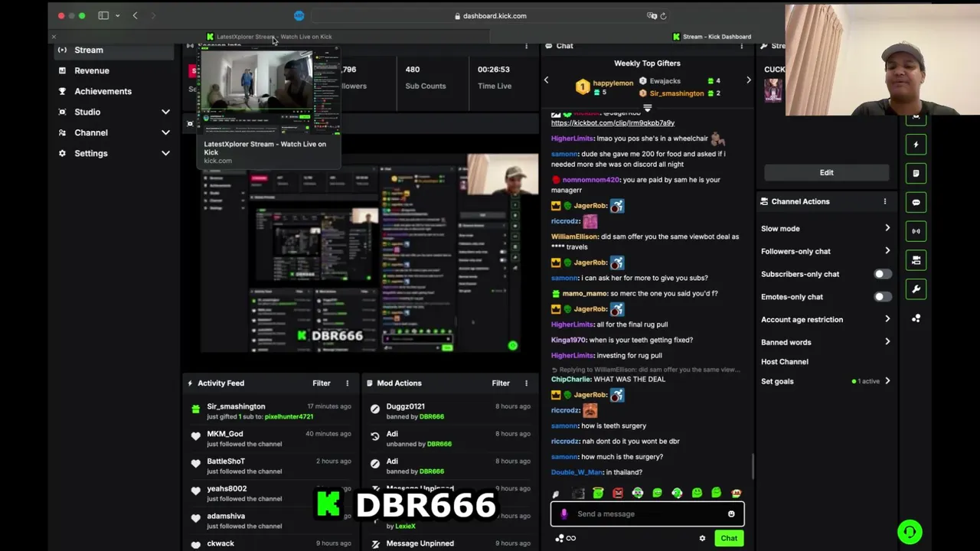Show previous top gifters page
Image resolution: width=980 pixels, height=551 pixels.
pos(546,80)
